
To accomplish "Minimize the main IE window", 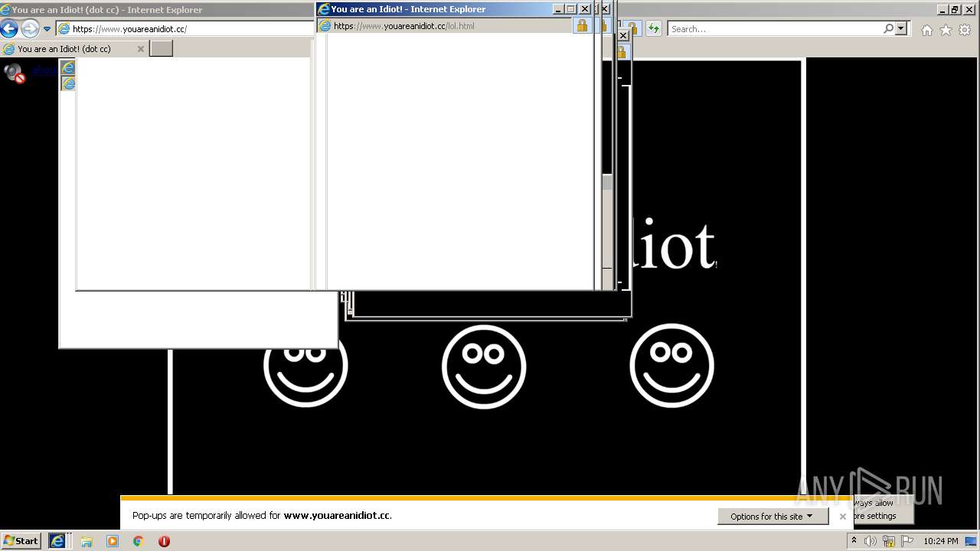I will pos(942,9).
